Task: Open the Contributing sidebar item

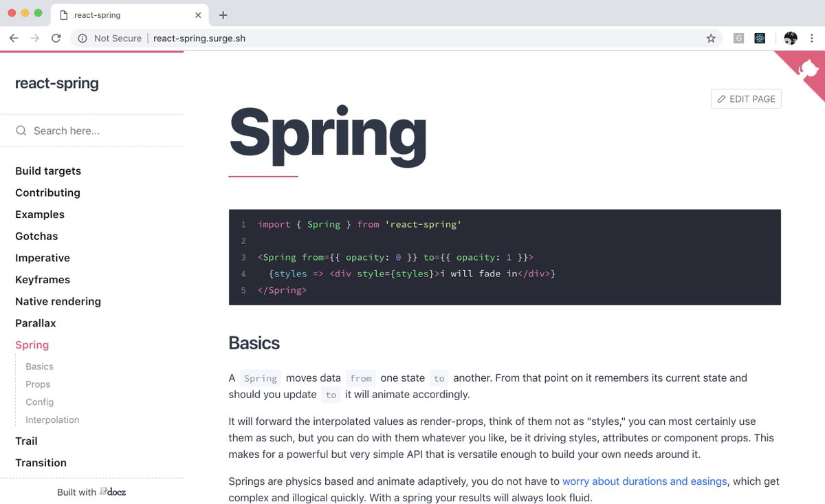Action: tap(47, 193)
